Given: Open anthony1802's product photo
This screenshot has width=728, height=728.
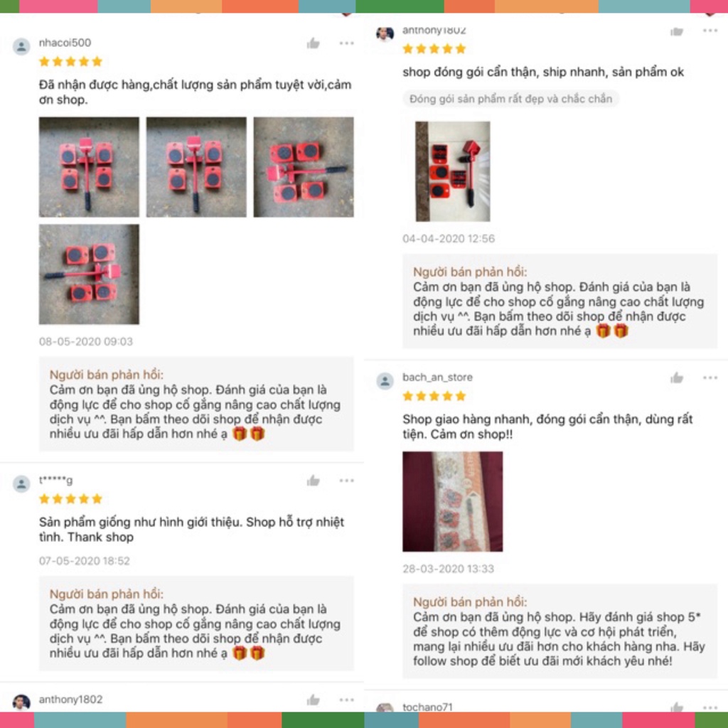Looking at the screenshot, I should (453, 171).
